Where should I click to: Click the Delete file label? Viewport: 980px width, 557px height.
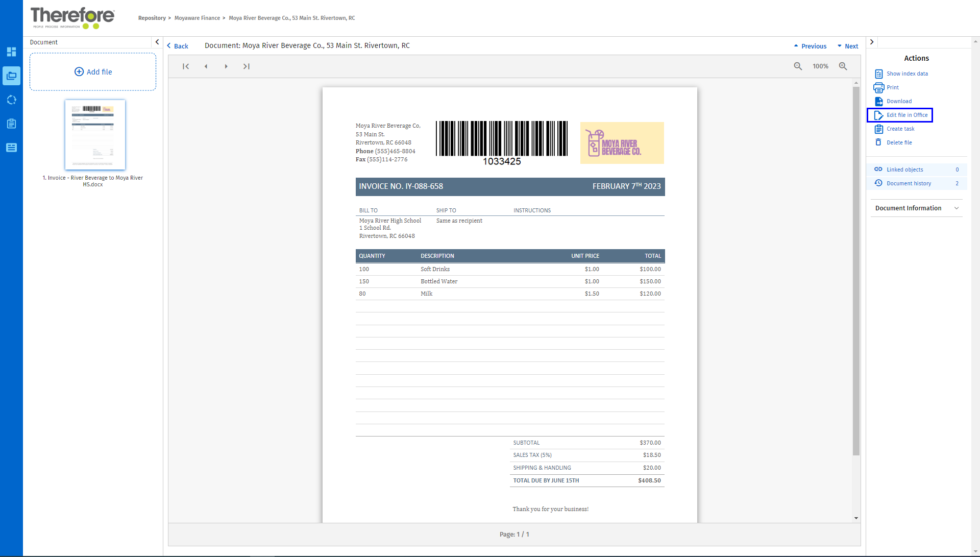point(899,142)
